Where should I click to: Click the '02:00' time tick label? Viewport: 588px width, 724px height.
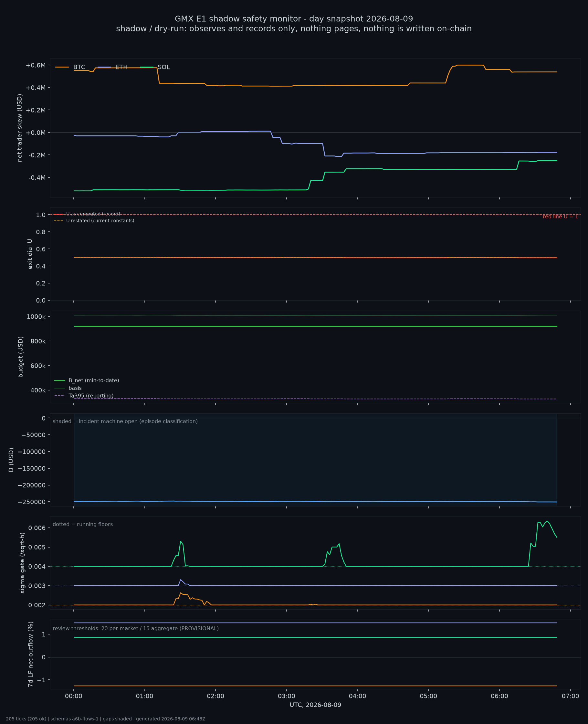(216, 697)
